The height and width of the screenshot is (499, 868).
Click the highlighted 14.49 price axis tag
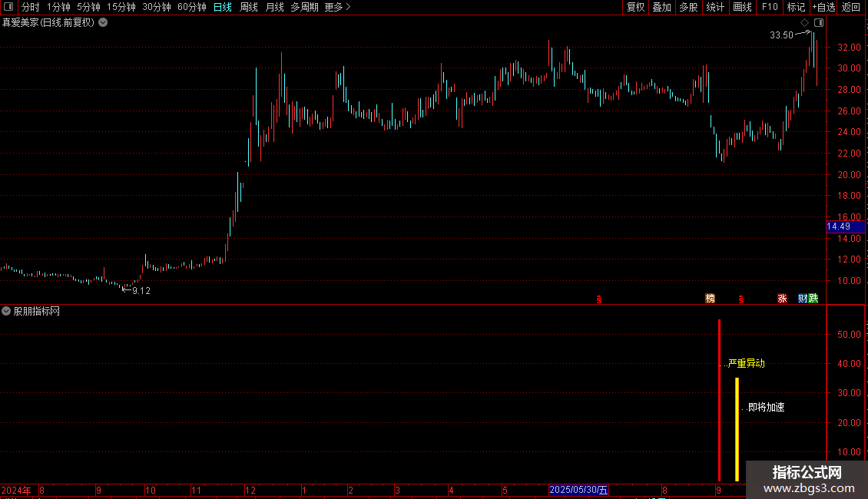(x=845, y=226)
